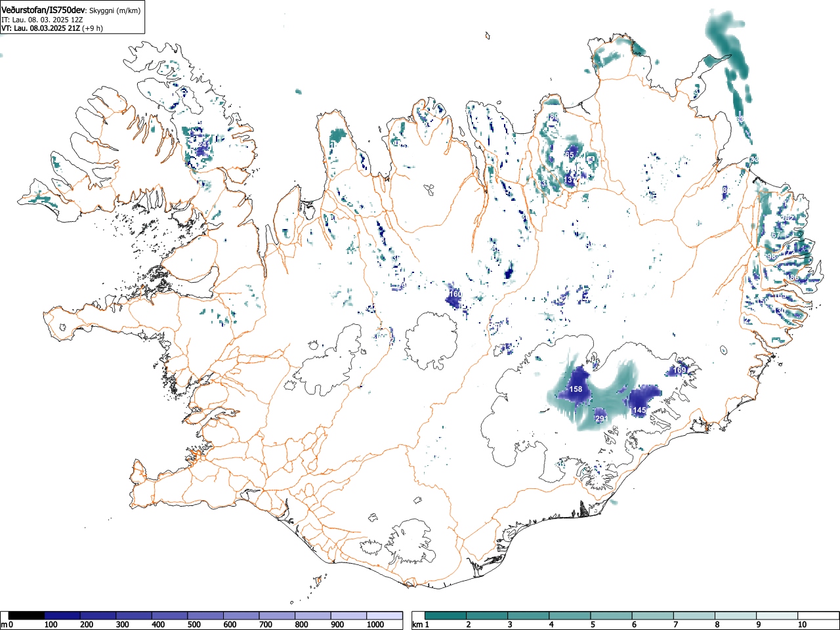Image resolution: width=840 pixels, height=630 pixels.
Task: Click the 300 tick label on meter legend
Action: click(x=123, y=625)
